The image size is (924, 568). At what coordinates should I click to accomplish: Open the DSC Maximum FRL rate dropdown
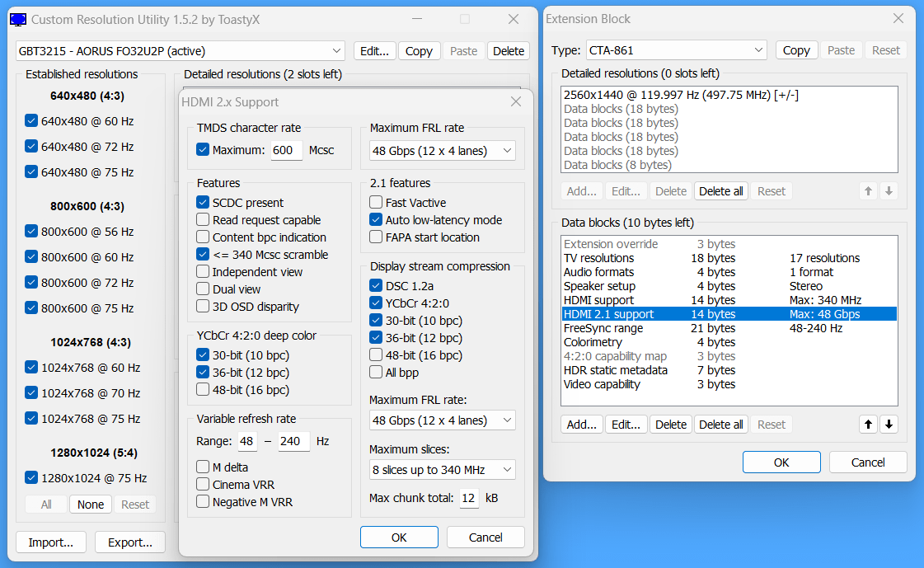click(442, 420)
